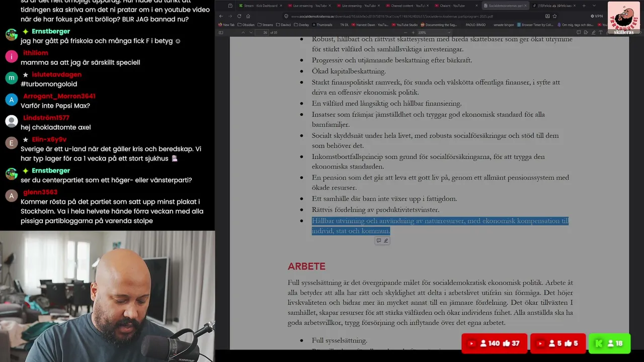This screenshot has width=644, height=362.
Task: Open the Browser Timer by Coll... bookmark
Action: pyautogui.click(x=534, y=24)
